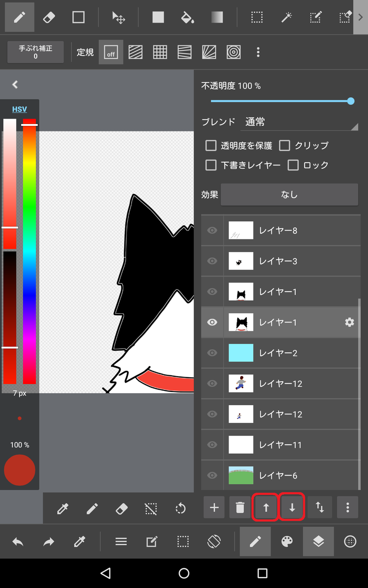
Task: Open the color palette panel tab
Action: point(287,542)
